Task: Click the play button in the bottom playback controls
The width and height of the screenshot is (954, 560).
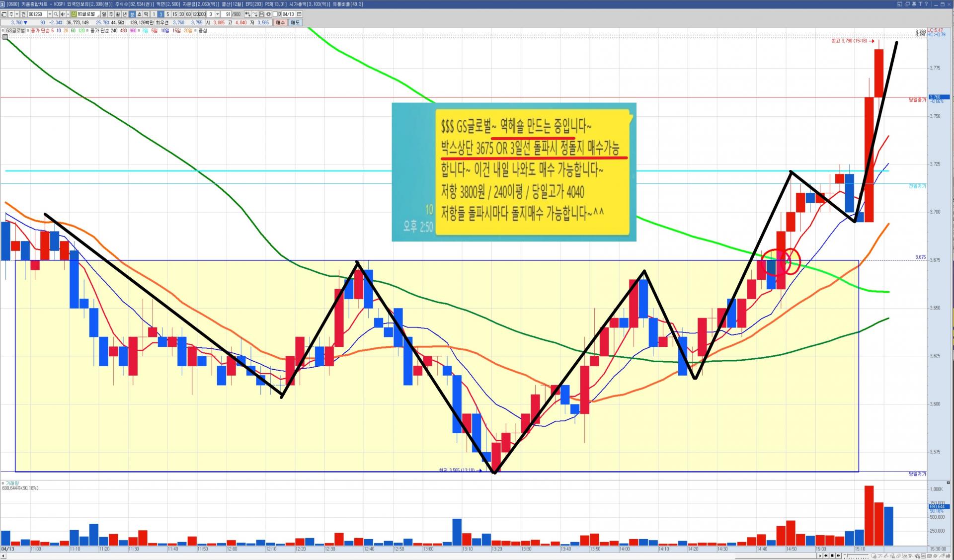Action: pyautogui.click(x=820, y=556)
